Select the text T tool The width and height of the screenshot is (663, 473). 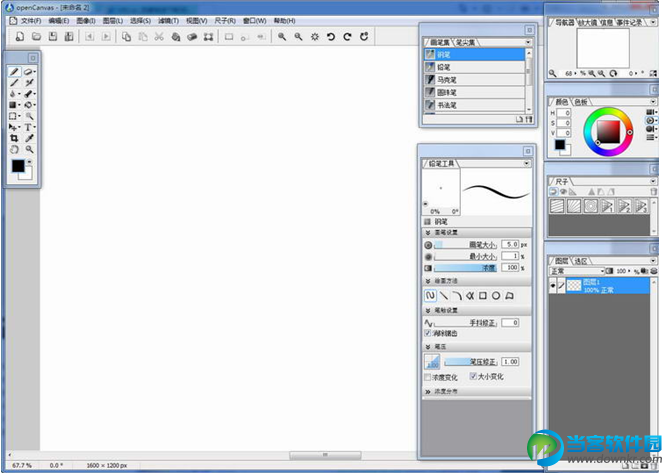point(29,127)
